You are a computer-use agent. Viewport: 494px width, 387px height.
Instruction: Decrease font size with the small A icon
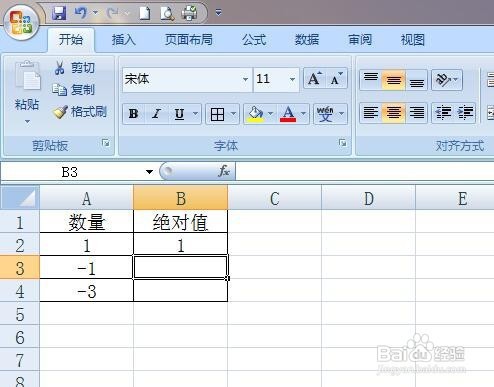(336, 79)
